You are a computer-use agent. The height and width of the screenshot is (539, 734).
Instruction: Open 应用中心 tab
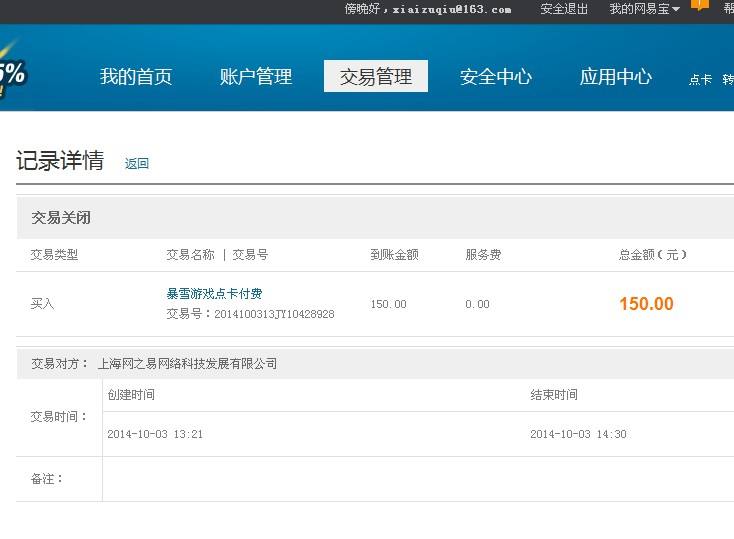click(616, 76)
